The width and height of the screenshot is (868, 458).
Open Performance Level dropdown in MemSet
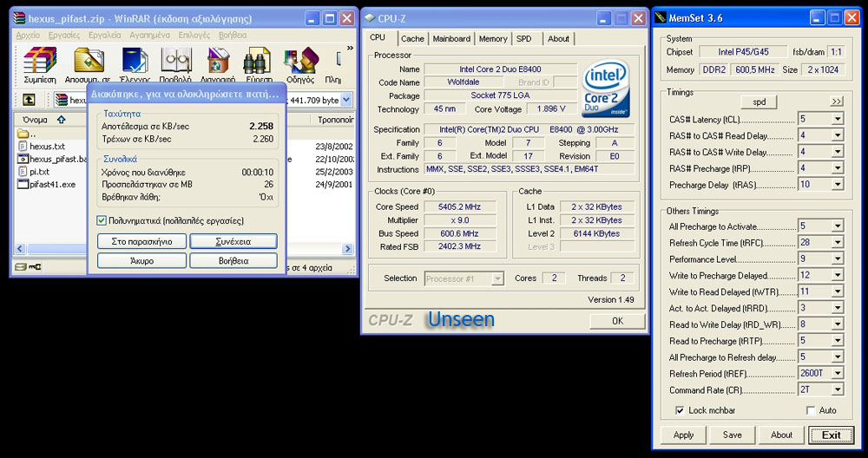tap(838, 258)
